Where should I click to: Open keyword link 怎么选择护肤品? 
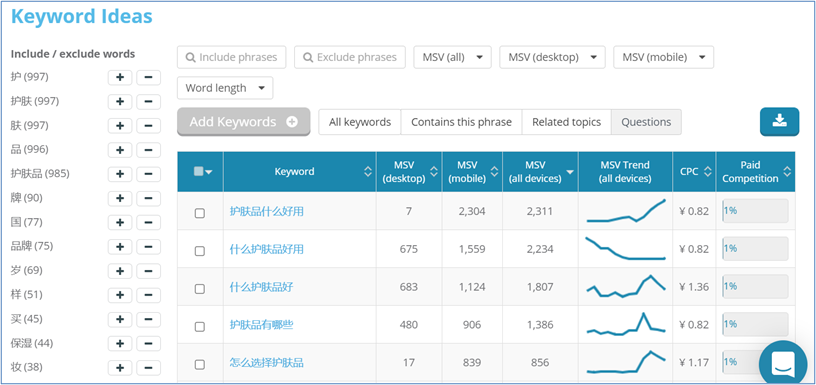[x=266, y=363]
